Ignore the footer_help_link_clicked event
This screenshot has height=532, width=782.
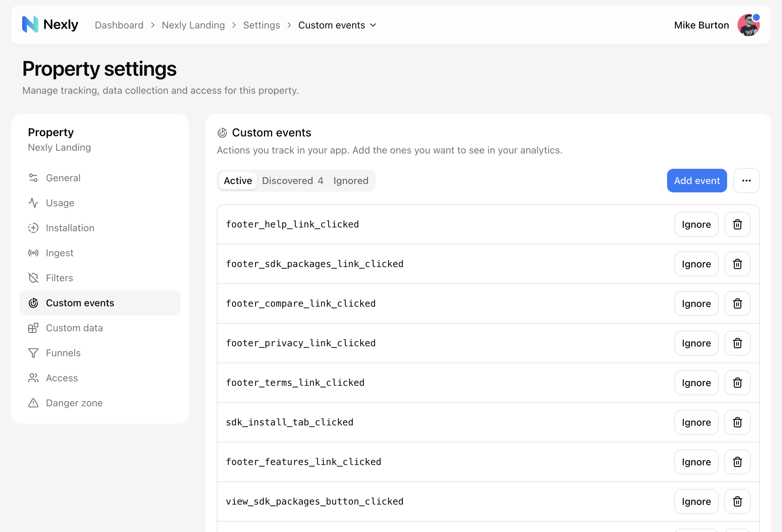point(696,224)
